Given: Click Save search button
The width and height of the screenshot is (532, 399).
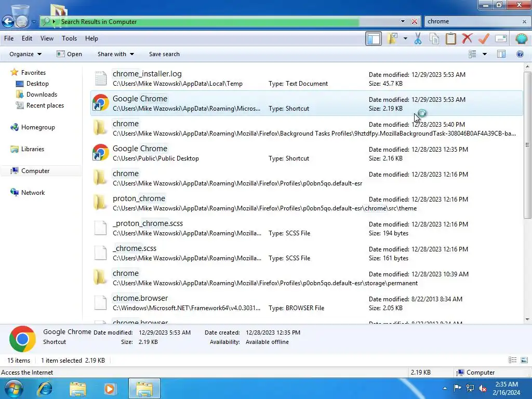Looking at the screenshot, I should click(x=164, y=54).
